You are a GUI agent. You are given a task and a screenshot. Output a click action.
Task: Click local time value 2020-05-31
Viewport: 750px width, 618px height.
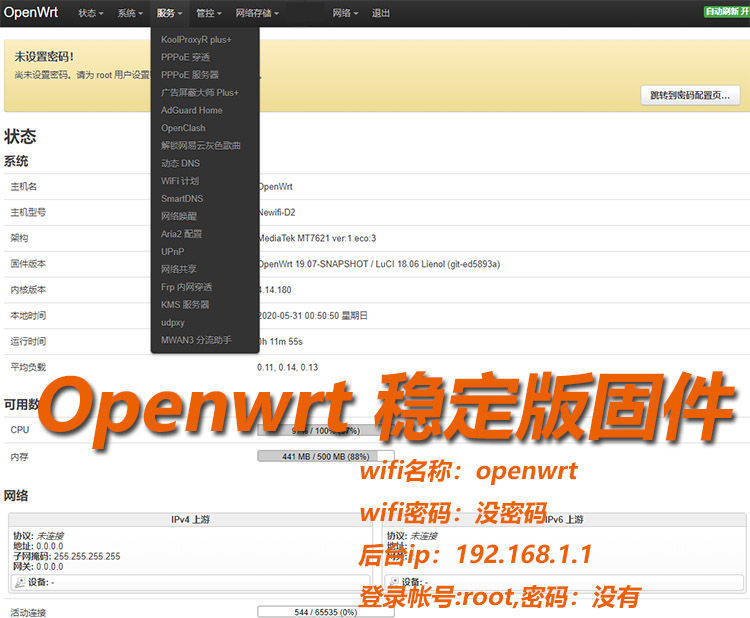pyautogui.click(x=312, y=316)
